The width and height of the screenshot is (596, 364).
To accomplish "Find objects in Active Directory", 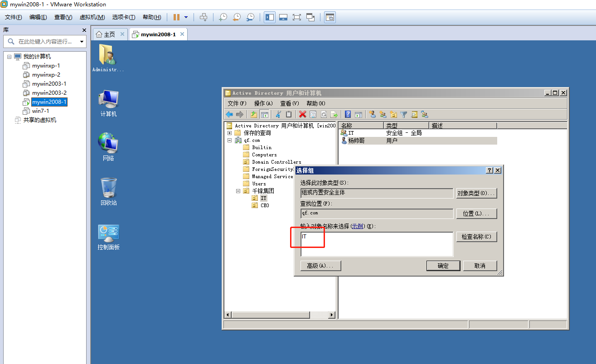I will [414, 115].
